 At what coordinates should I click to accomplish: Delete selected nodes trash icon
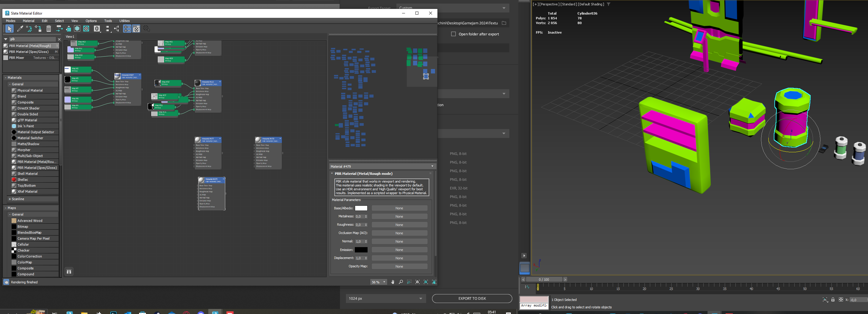[x=48, y=29]
